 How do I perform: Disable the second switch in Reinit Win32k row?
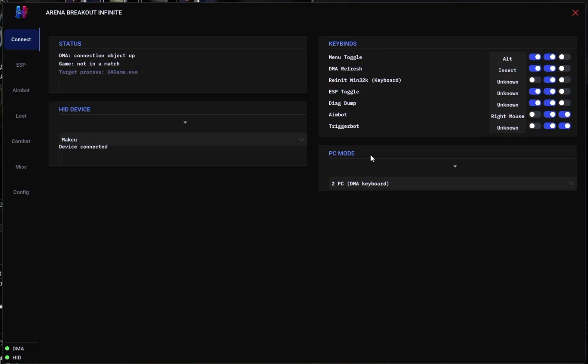click(x=550, y=80)
